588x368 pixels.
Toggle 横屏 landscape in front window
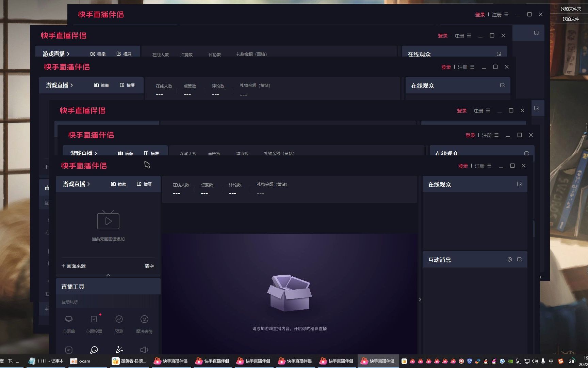(144, 184)
